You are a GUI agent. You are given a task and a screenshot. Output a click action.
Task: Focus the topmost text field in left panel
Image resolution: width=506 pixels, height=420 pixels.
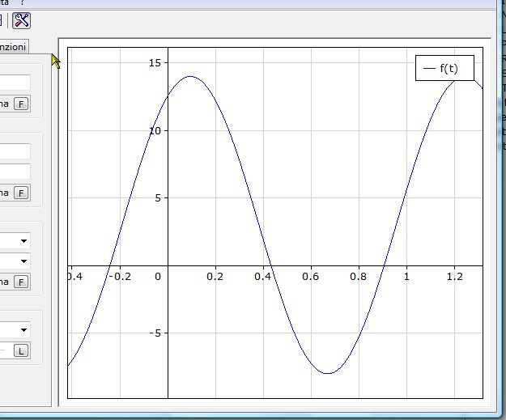(15, 83)
